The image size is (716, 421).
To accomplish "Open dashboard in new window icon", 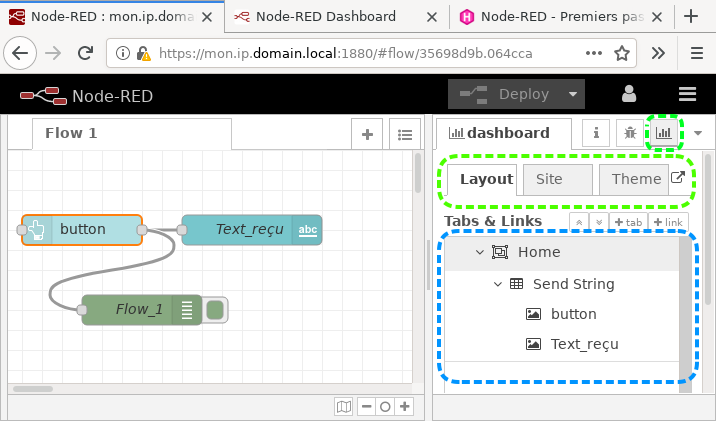I will pos(678,177).
